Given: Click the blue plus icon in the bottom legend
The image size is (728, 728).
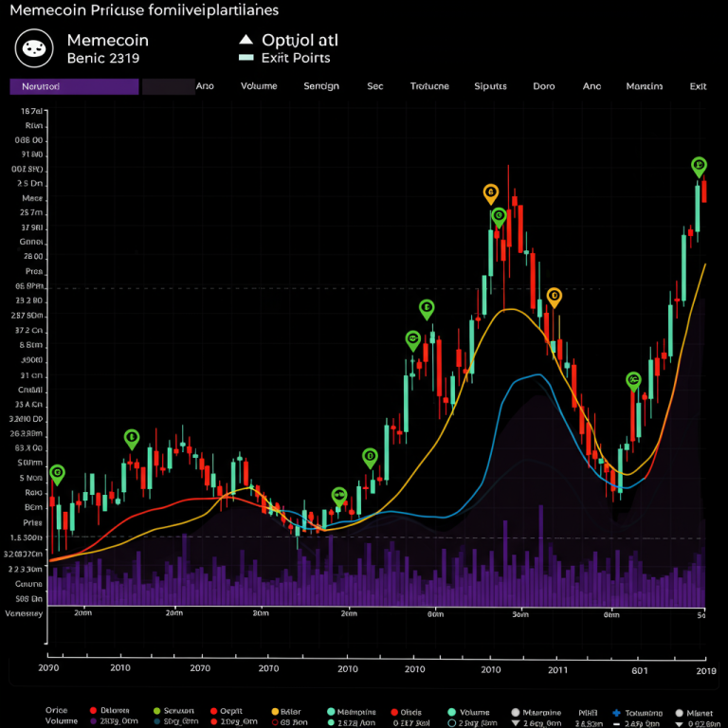Looking at the screenshot, I should 616,711.
